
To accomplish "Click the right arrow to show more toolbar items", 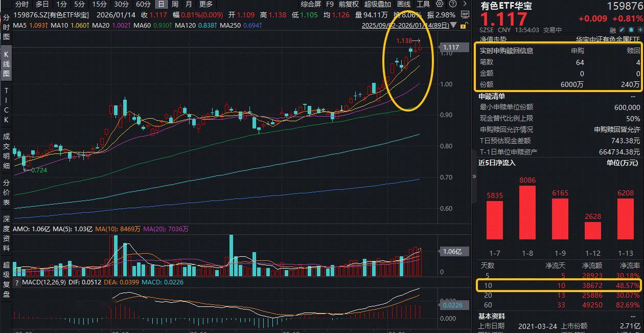I will pyautogui.click(x=465, y=4).
